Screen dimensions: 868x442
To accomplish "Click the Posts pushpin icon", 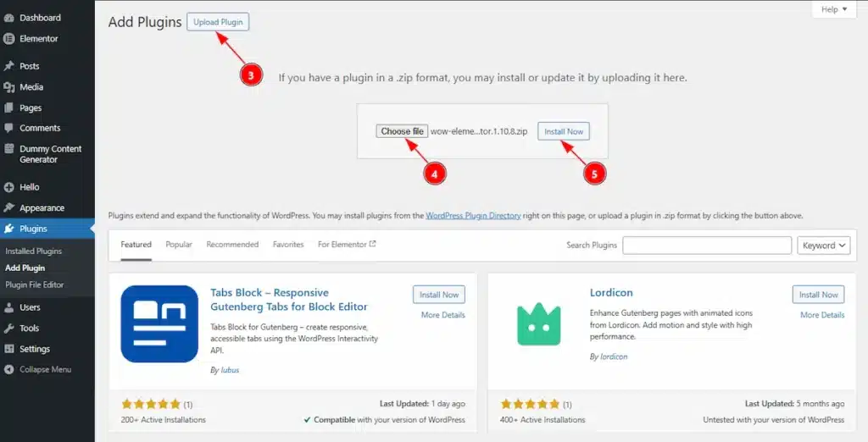I will (8, 66).
